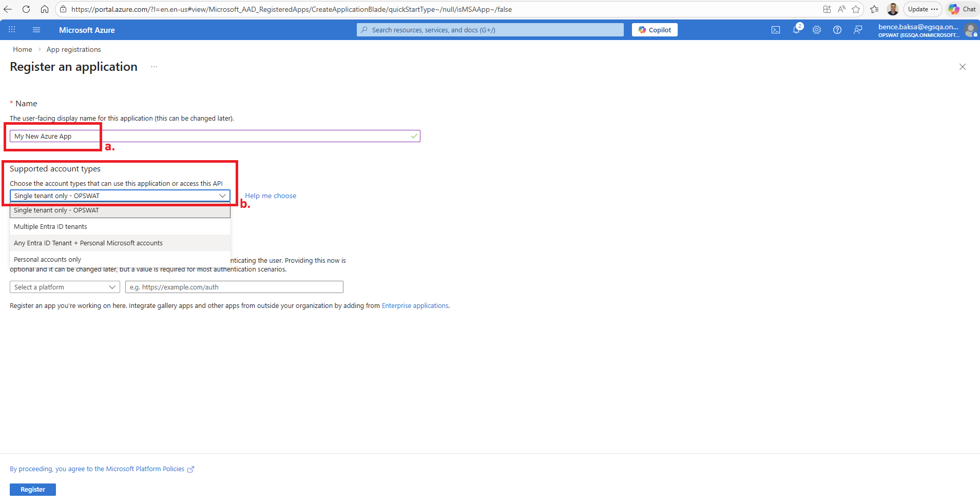View Azure notifications bell

point(796,30)
